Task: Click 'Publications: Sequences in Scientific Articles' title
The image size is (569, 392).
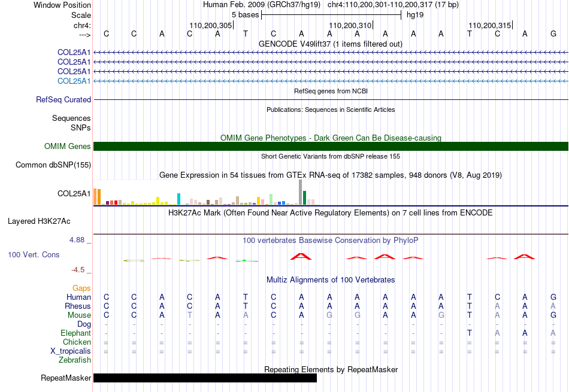Action: 331,110
